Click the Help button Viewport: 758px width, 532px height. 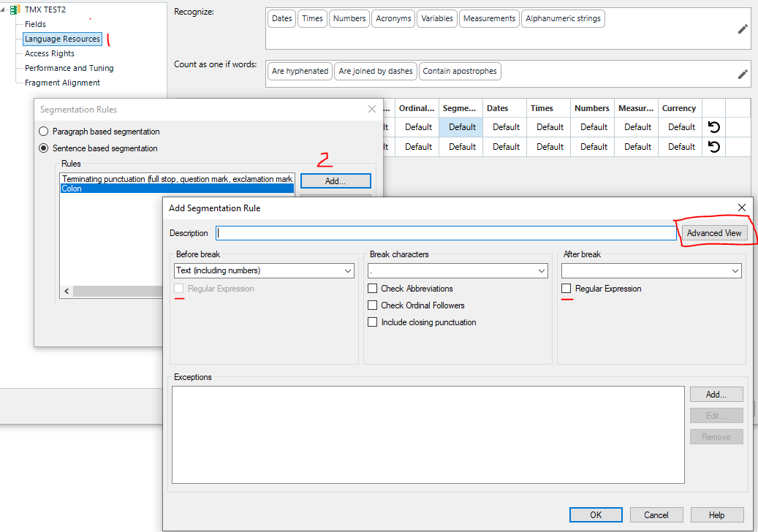pyautogui.click(x=716, y=515)
